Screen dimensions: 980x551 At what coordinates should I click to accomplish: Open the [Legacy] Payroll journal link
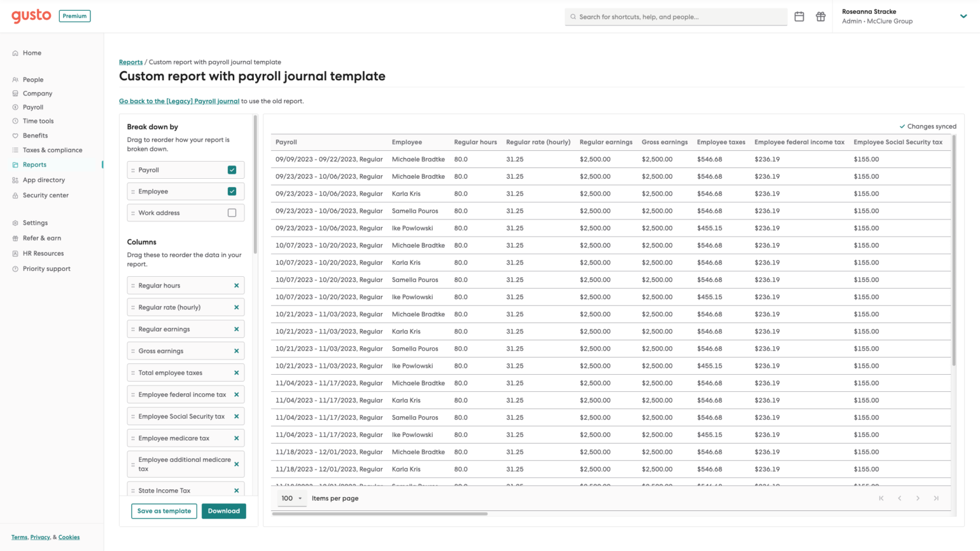tap(179, 101)
